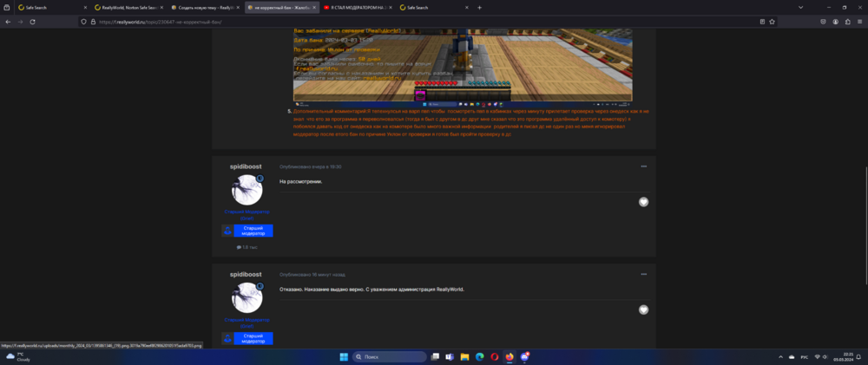Click the blue 'Старший модератор' badge on second reply
This screenshot has height=365, width=868.
coord(253,338)
